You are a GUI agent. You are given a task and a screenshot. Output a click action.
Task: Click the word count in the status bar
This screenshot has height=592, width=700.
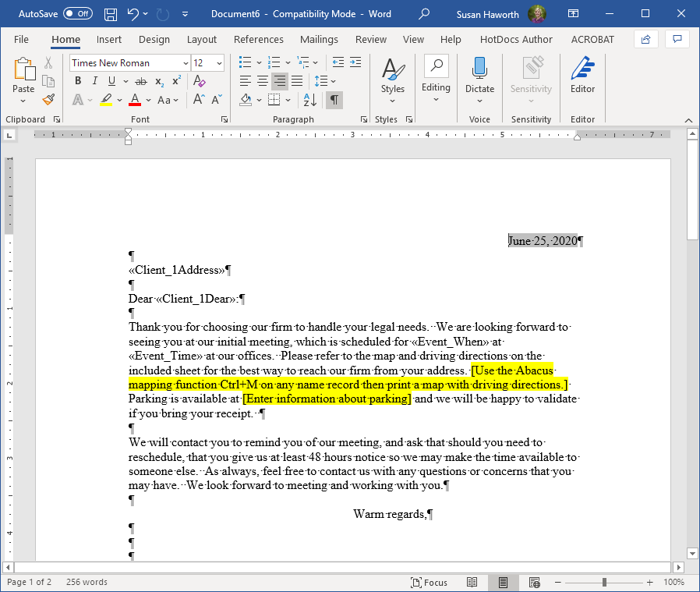coord(86,582)
